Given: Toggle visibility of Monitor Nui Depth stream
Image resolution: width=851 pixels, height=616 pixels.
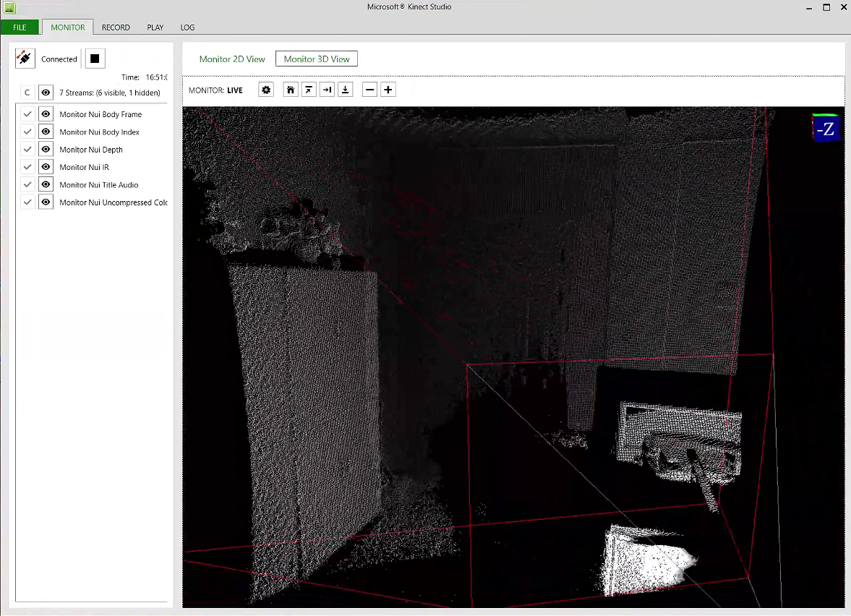Looking at the screenshot, I should tap(46, 149).
